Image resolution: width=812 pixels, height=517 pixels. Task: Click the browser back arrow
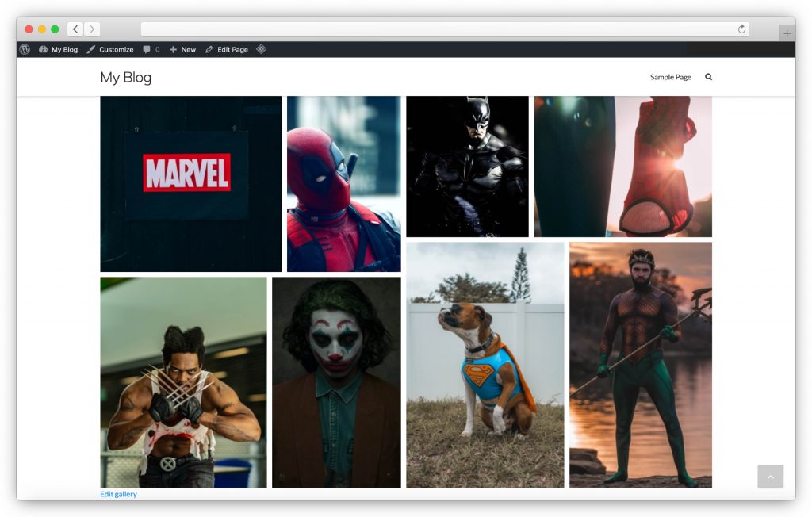75,28
